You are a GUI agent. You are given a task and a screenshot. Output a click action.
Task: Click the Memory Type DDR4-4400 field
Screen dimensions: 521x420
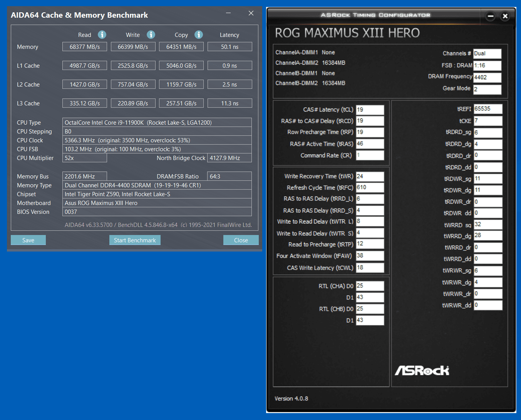[x=157, y=185]
